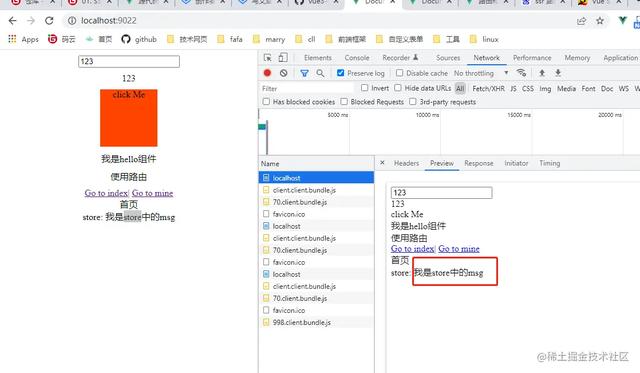Open the Initiator tab of request details
The height and width of the screenshot is (373, 640).
point(516,163)
